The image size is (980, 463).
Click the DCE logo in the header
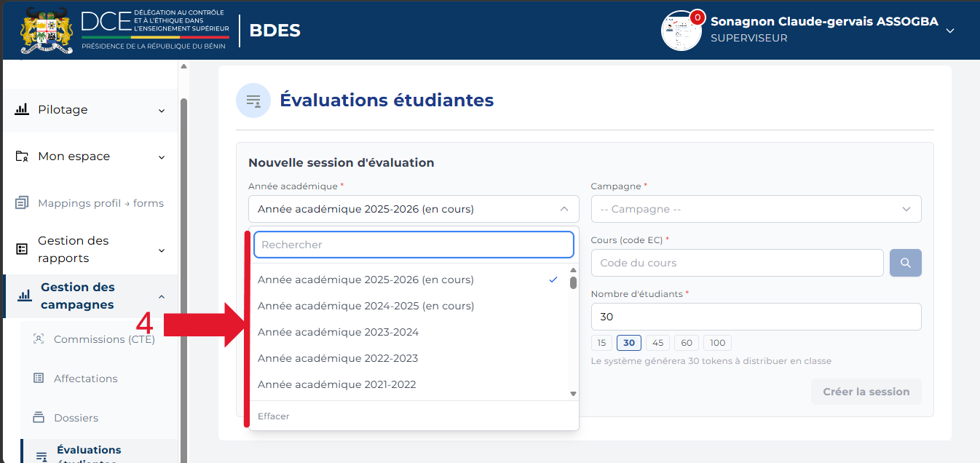click(155, 30)
